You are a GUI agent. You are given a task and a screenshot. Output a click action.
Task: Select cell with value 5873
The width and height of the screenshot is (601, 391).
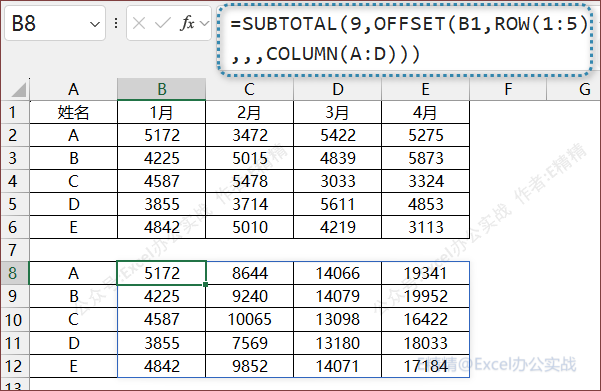425,158
